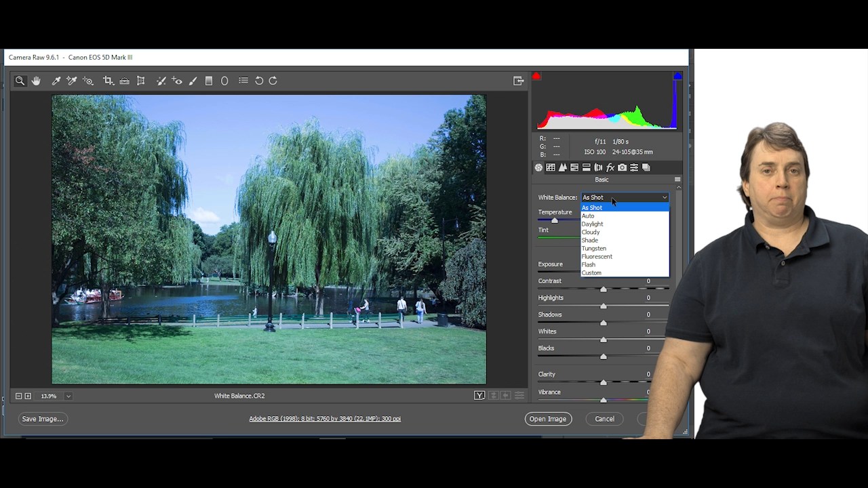
Task: Click the Temperature slider handle
Action: 555,220
